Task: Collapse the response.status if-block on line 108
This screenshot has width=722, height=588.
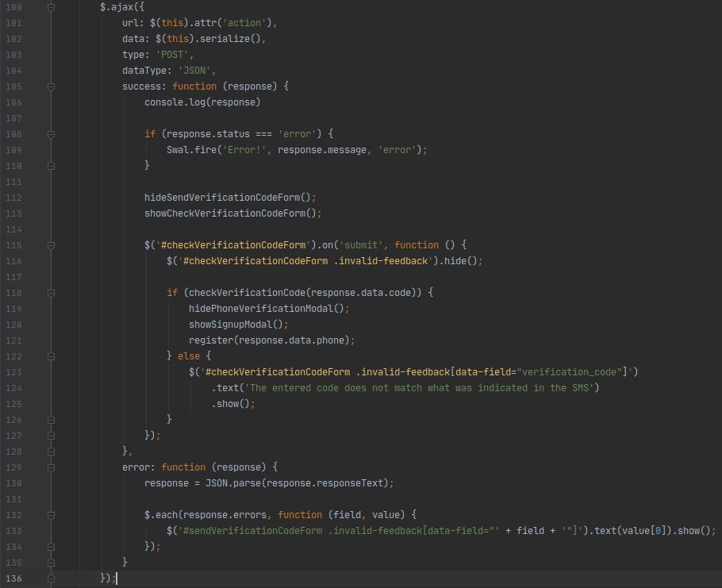Action: [x=51, y=134]
